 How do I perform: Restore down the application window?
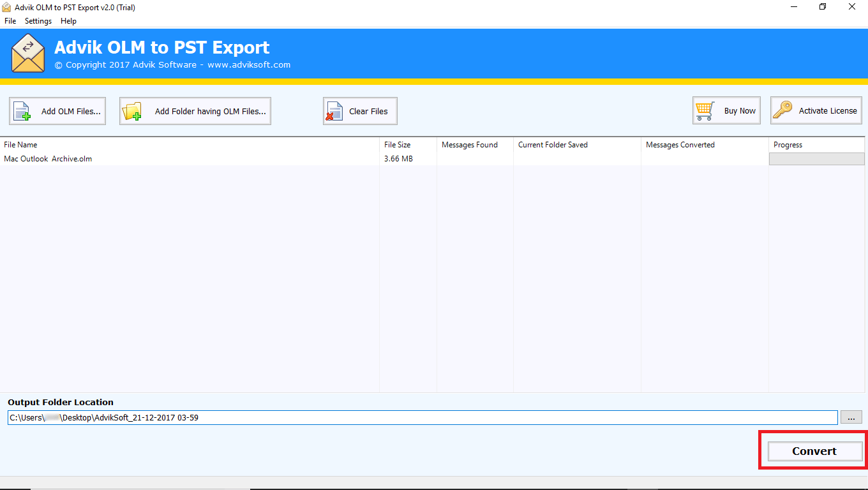click(x=823, y=7)
